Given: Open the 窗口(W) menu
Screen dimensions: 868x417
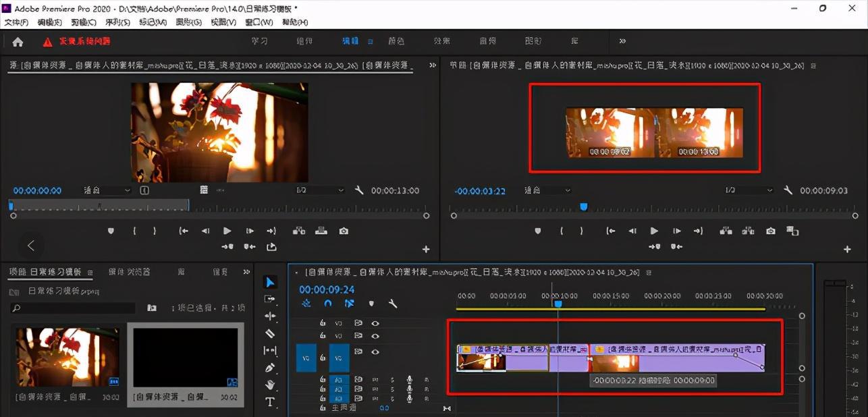Looking at the screenshot, I should pyautogui.click(x=259, y=22).
